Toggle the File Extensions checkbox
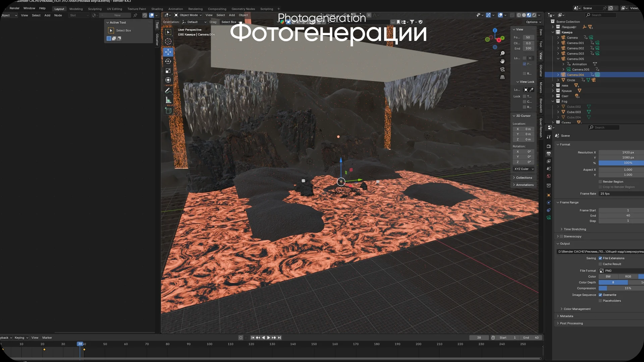The height and width of the screenshot is (362, 644). 600,258
